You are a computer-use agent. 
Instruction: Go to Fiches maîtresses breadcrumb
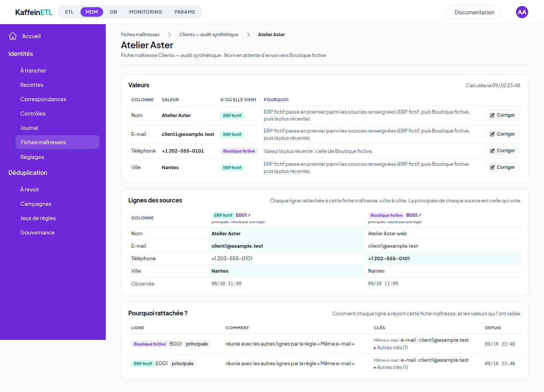click(140, 35)
